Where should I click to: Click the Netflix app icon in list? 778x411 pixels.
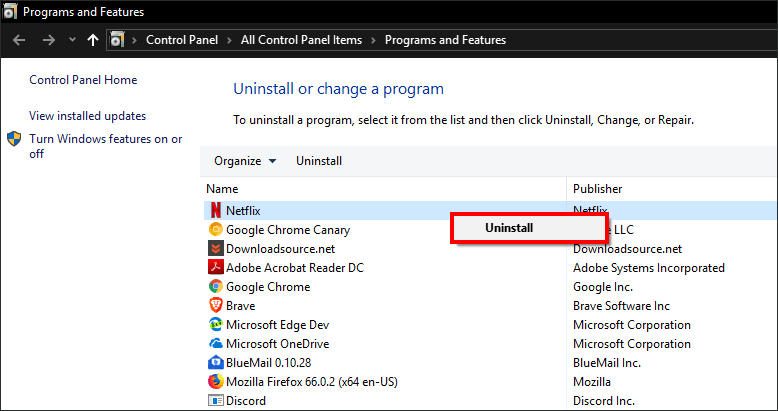coord(215,210)
